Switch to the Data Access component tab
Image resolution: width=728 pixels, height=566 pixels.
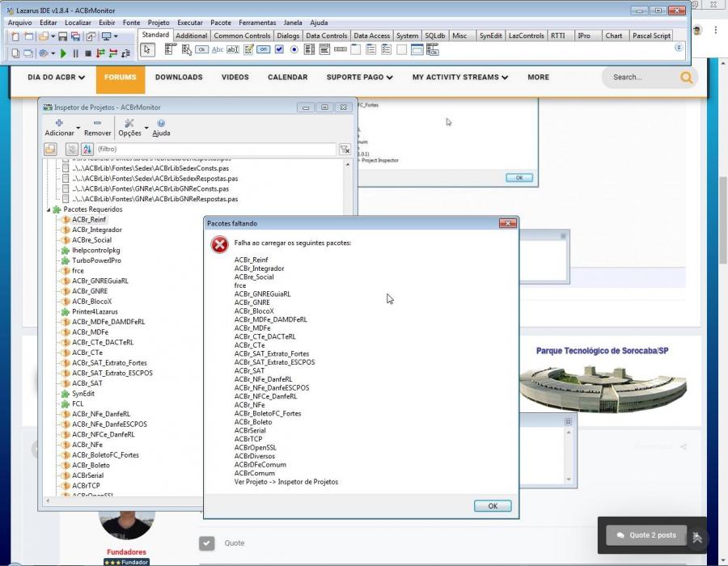(x=371, y=36)
